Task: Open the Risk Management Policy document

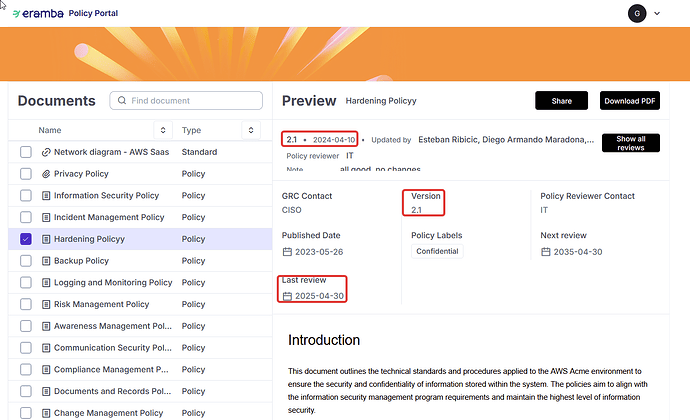Action: pos(101,304)
